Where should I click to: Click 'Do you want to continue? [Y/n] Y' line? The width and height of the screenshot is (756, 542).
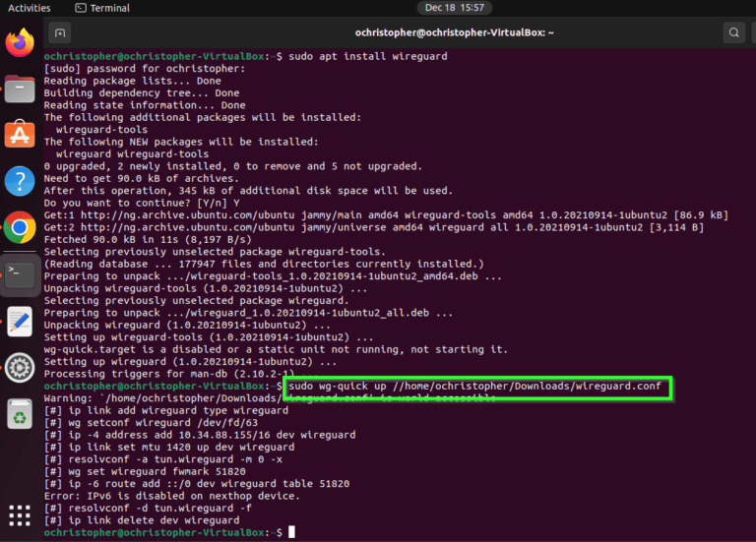[x=142, y=203]
